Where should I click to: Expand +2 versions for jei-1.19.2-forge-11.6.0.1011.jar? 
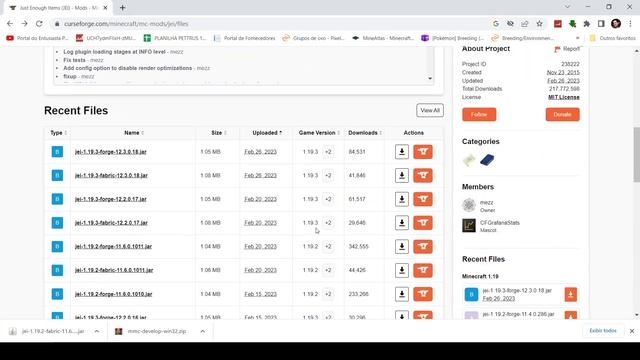(328, 247)
